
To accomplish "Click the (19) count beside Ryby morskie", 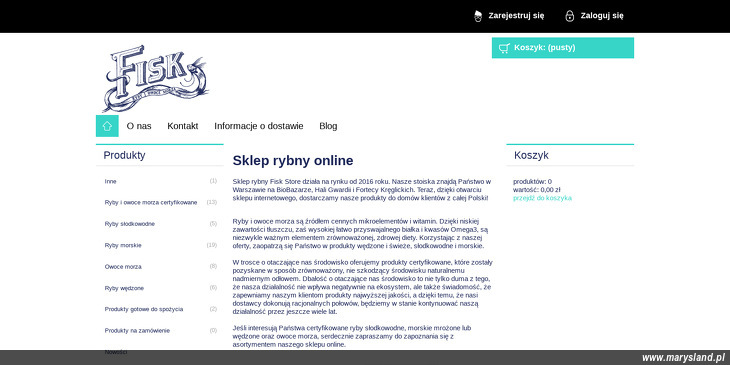I will 212,245.
